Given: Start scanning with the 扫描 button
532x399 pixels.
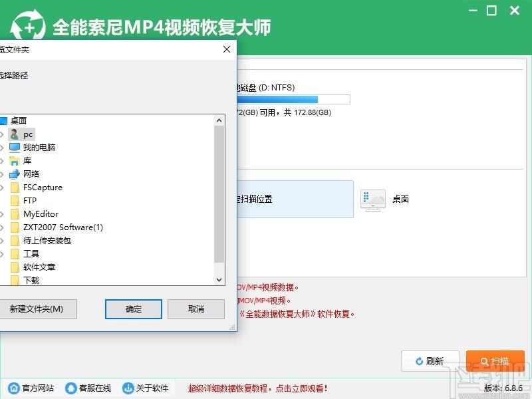Looking at the screenshot, I should click(495, 361).
